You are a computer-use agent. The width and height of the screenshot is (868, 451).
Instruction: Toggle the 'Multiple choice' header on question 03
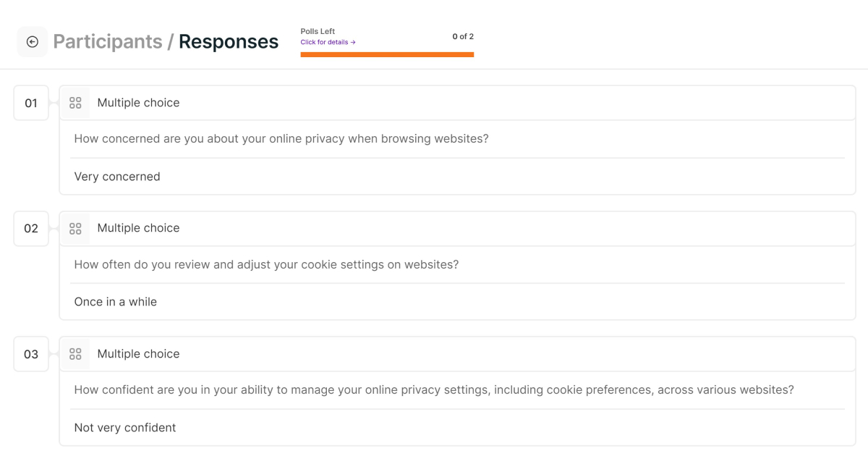(x=138, y=353)
